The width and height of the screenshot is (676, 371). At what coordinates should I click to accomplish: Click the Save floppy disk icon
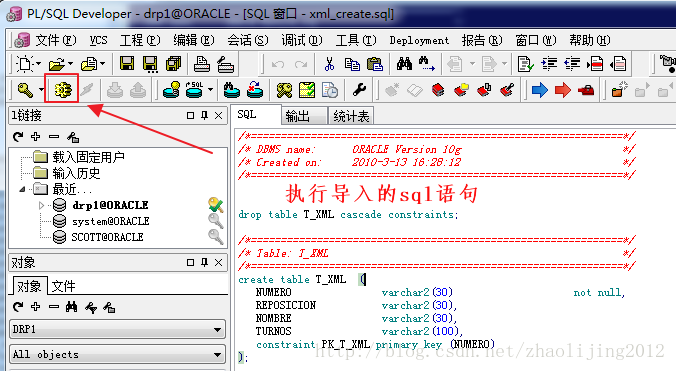coord(127,64)
